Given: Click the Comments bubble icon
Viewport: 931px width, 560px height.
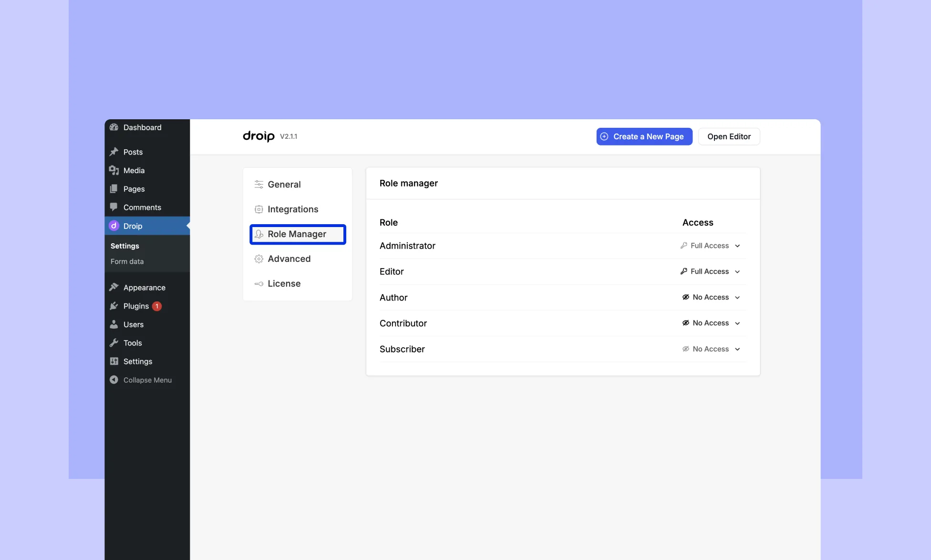Looking at the screenshot, I should click(114, 207).
